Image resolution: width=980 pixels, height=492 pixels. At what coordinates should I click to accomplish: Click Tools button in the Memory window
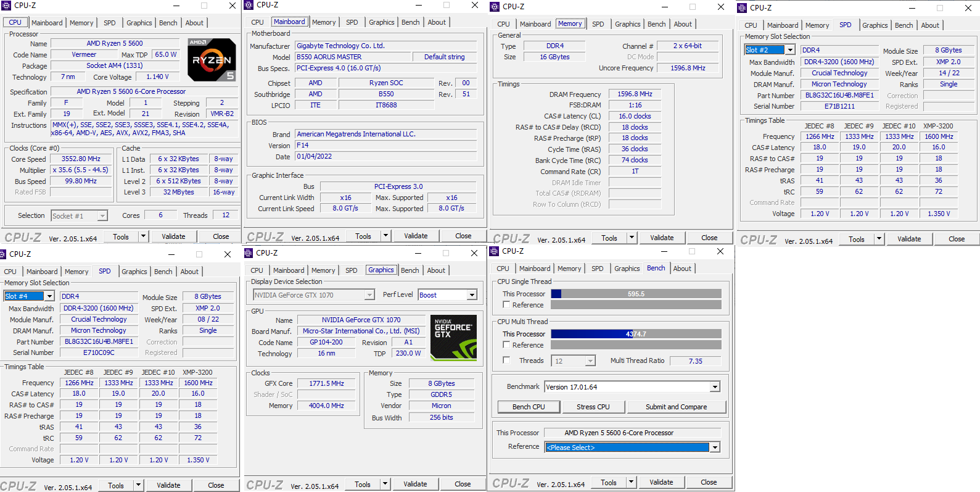(609, 238)
